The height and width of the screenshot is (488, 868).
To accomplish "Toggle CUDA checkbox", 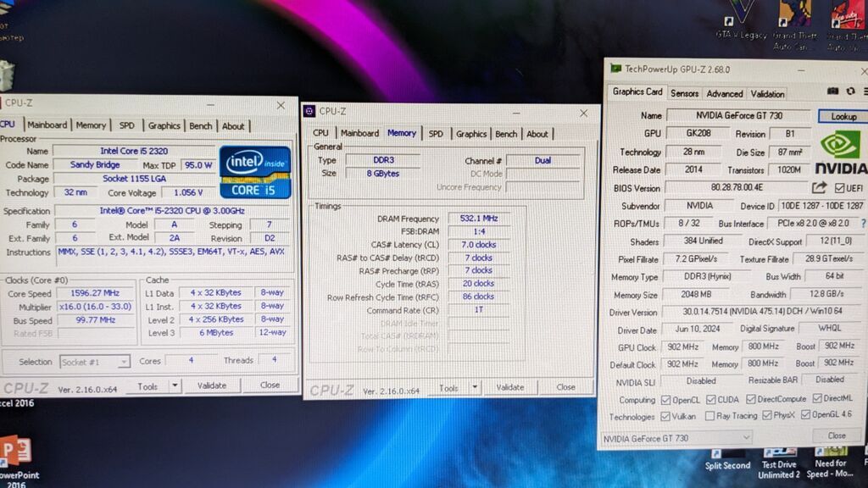I will pos(711,399).
